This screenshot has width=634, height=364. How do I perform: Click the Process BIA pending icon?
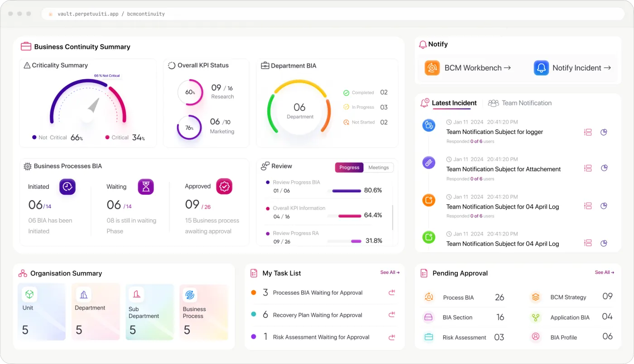428,297
